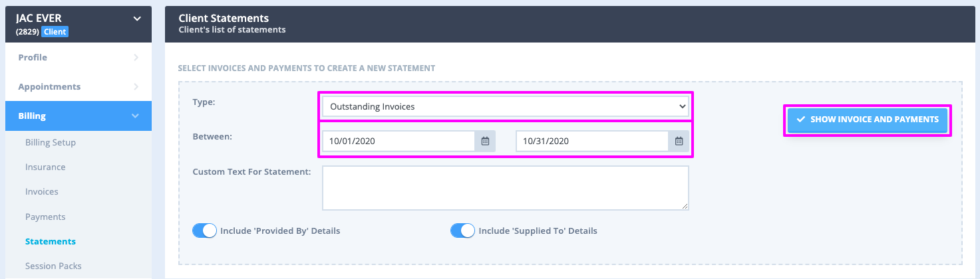Click the Type: label
The width and height of the screenshot is (980, 279).
pos(204,102)
